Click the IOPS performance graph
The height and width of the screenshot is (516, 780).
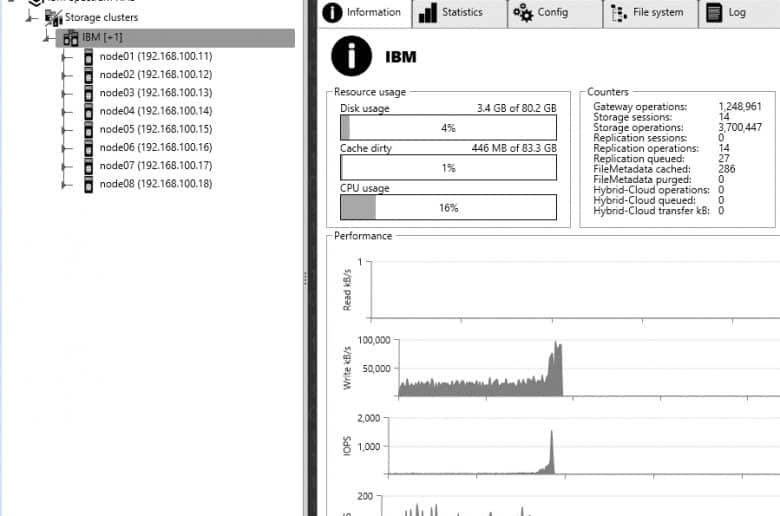(x=584, y=446)
